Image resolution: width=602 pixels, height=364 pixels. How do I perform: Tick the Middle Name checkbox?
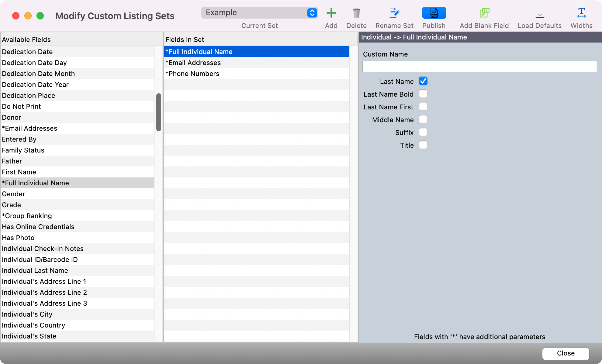pyautogui.click(x=423, y=119)
